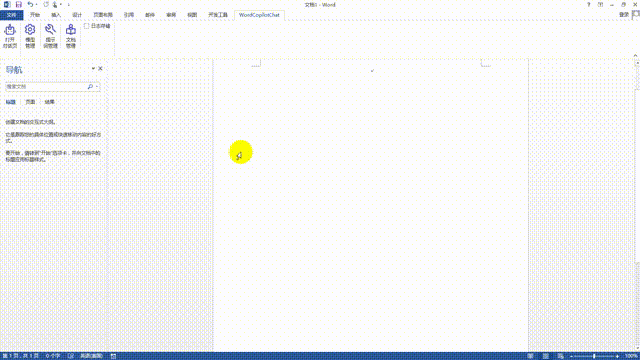
Task: Open Word help question mark
Action: (589, 4)
